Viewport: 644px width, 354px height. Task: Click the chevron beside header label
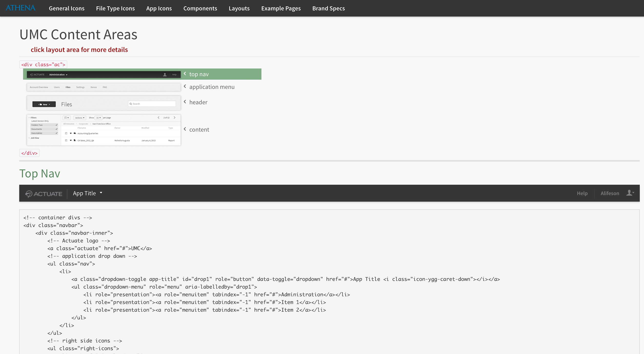point(185,102)
